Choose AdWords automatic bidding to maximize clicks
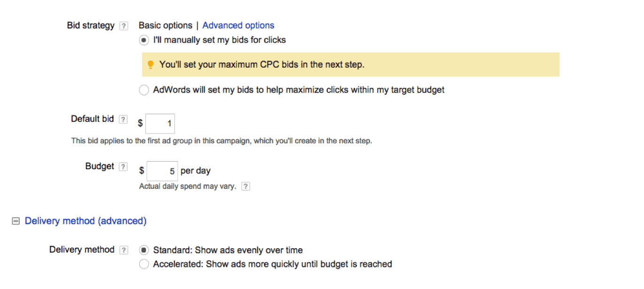This screenshot has width=644, height=289. tap(144, 90)
